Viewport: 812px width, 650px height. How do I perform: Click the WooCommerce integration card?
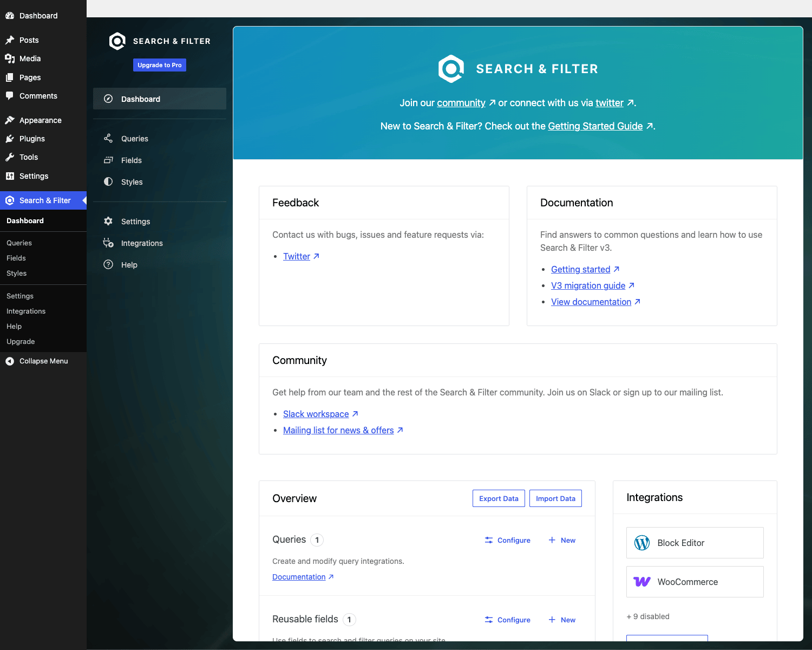click(x=695, y=582)
